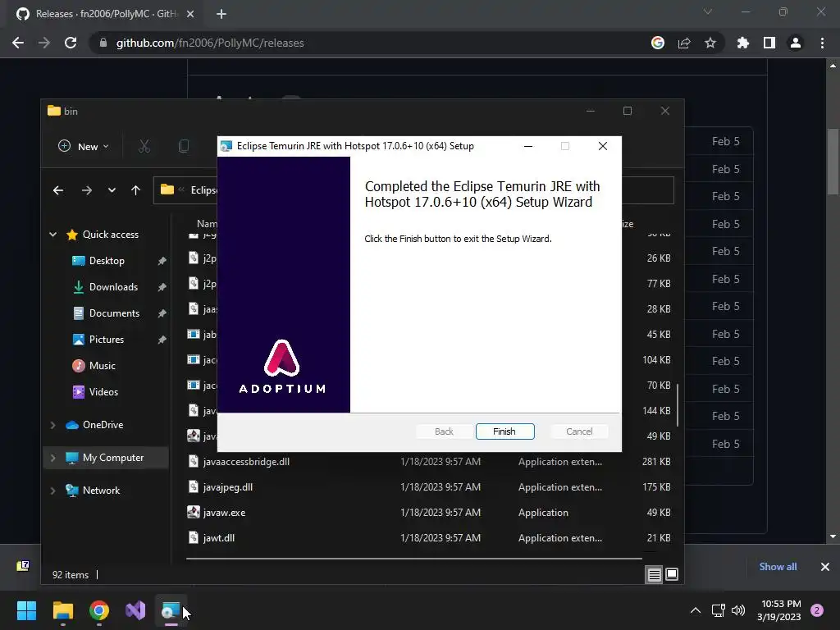Select the Releases PollyMC tab
This screenshot has width=840, height=630.
(104, 14)
